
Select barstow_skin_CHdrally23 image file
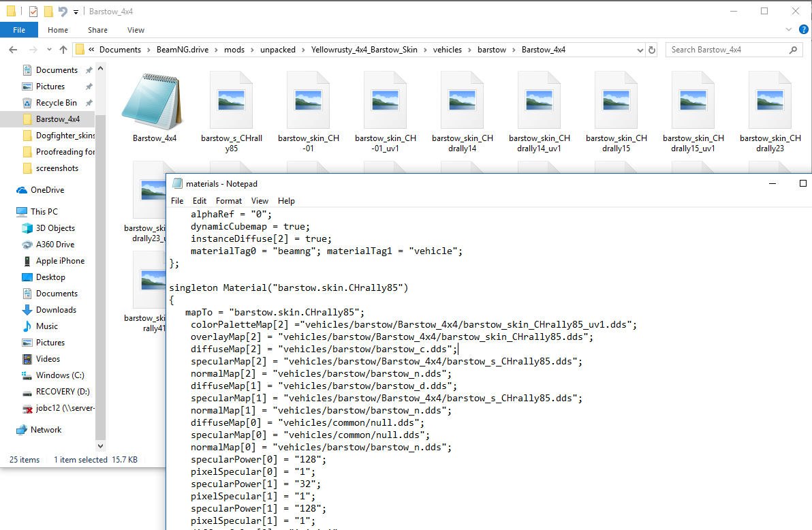pos(770,101)
